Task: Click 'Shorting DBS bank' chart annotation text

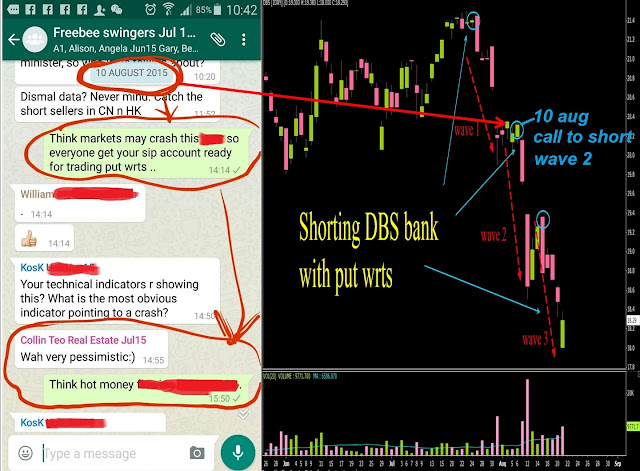Action: [369, 227]
